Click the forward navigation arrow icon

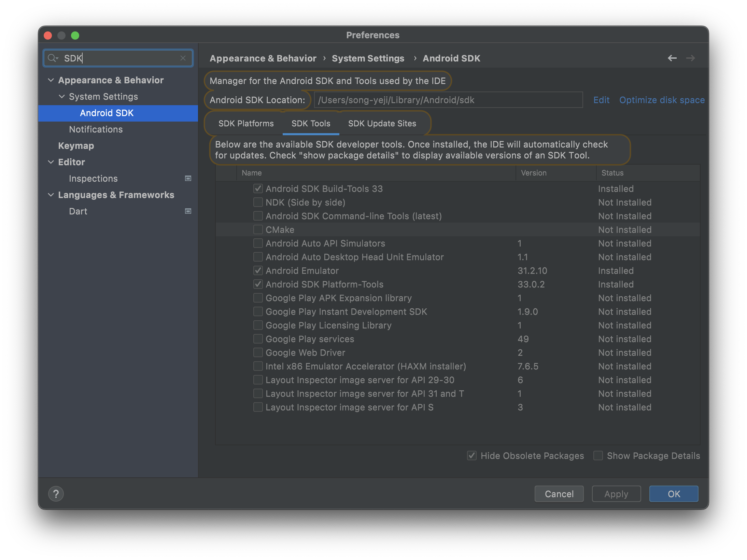tap(690, 58)
